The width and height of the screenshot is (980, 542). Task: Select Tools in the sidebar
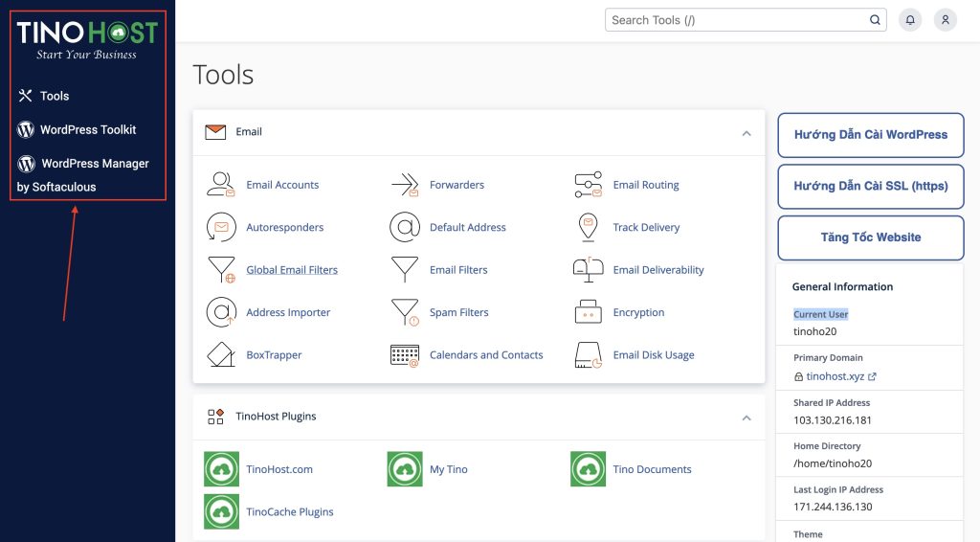pos(43,96)
